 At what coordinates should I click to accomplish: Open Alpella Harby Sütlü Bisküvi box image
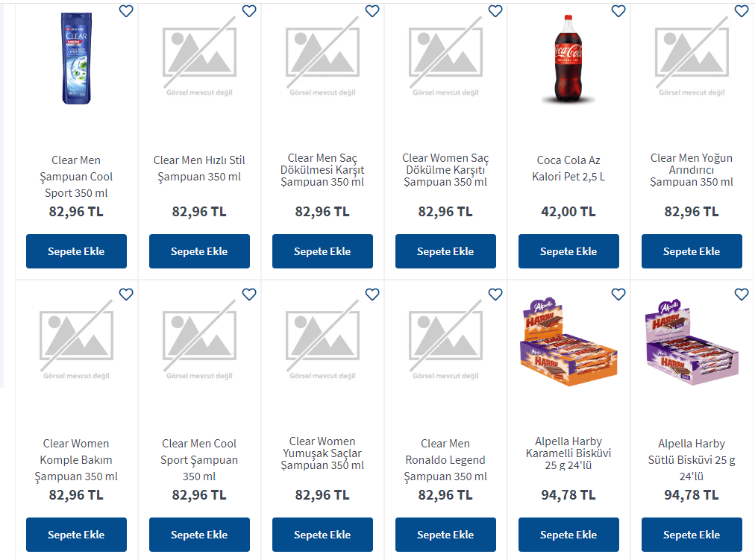[x=692, y=343]
